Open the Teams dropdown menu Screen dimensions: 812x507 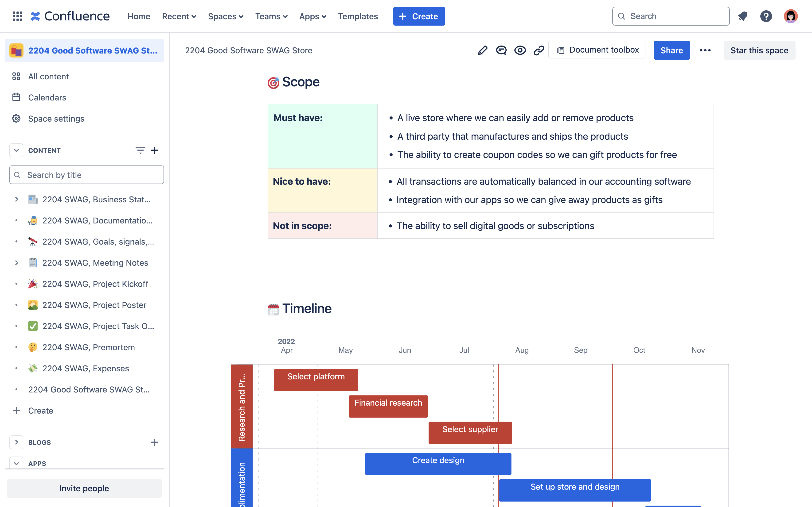coord(271,16)
